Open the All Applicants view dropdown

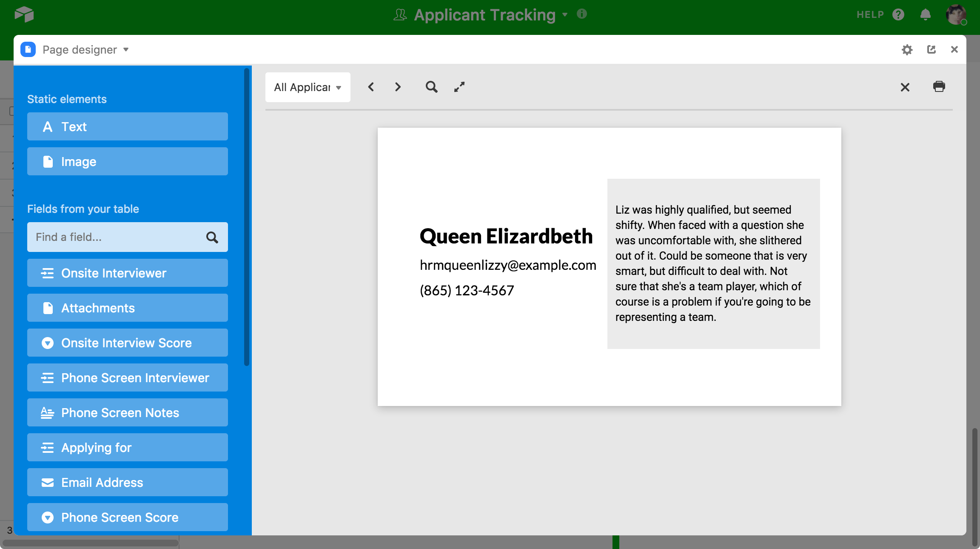click(308, 87)
